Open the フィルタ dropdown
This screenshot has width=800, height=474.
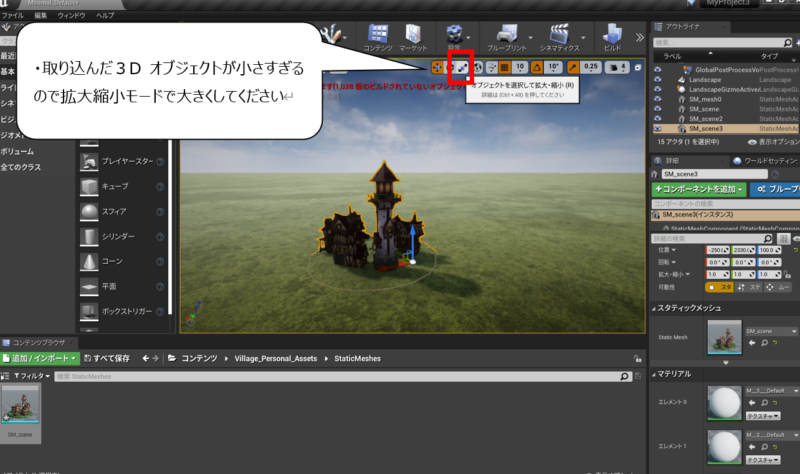click(32, 376)
